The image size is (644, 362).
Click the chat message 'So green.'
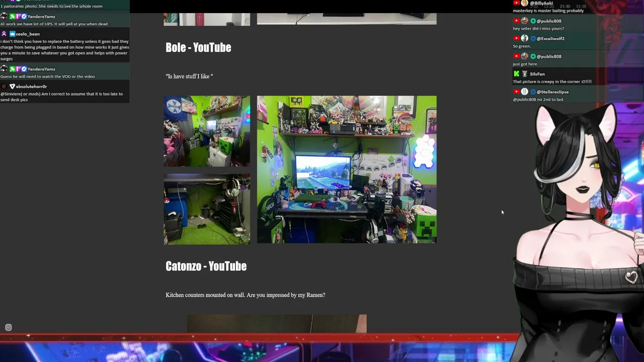click(522, 46)
